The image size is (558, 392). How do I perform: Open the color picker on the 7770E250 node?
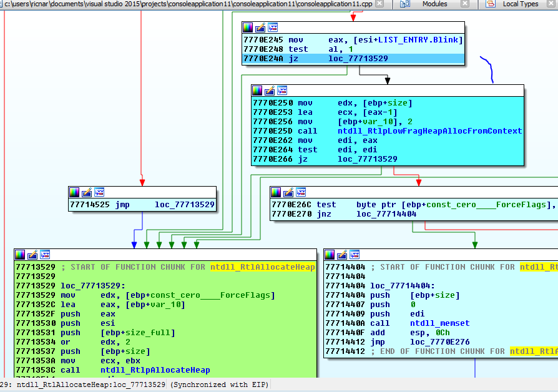point(258,91)
